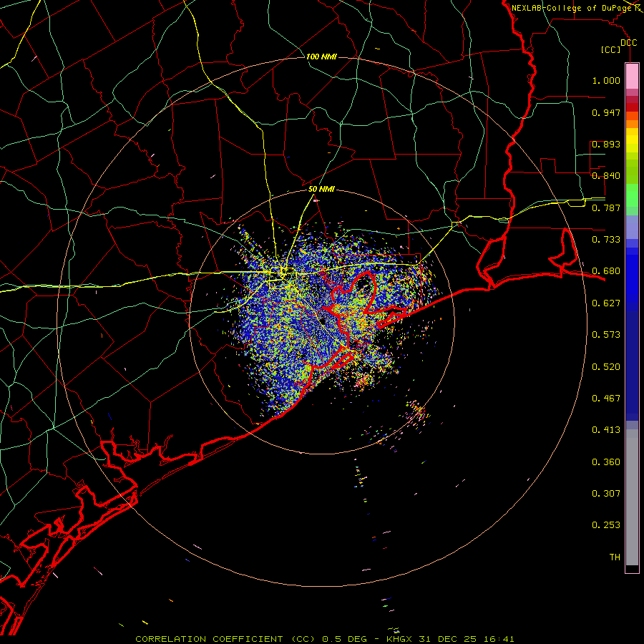Select the 0.787 scale value
This screenshot has height=644, width=644.
tap(606, 208)
